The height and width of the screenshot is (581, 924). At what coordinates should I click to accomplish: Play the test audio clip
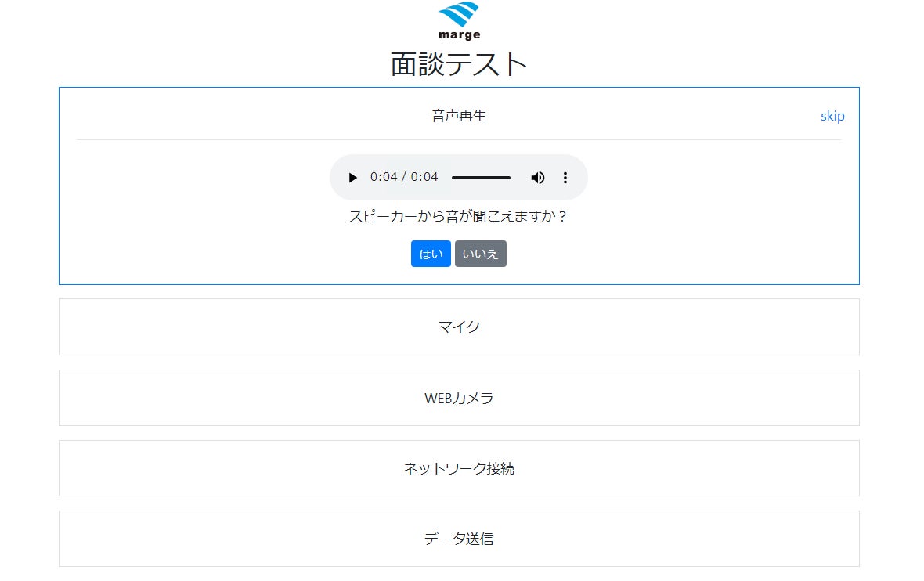(352, 178)
